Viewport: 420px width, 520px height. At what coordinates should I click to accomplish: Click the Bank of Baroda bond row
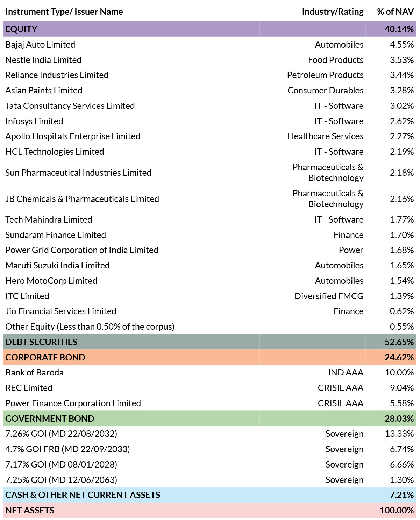[x=209, y=372]
